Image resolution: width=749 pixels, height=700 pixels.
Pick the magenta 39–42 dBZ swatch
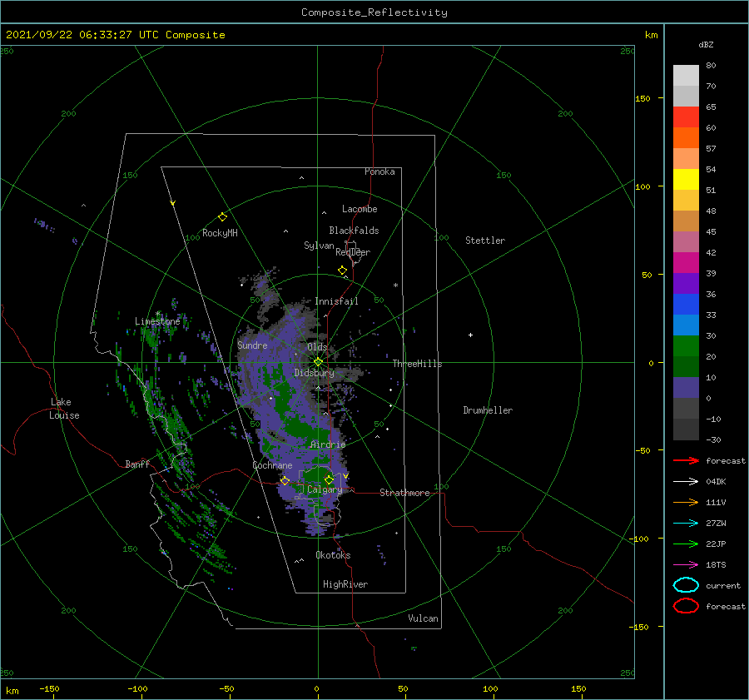click(686, 263)
